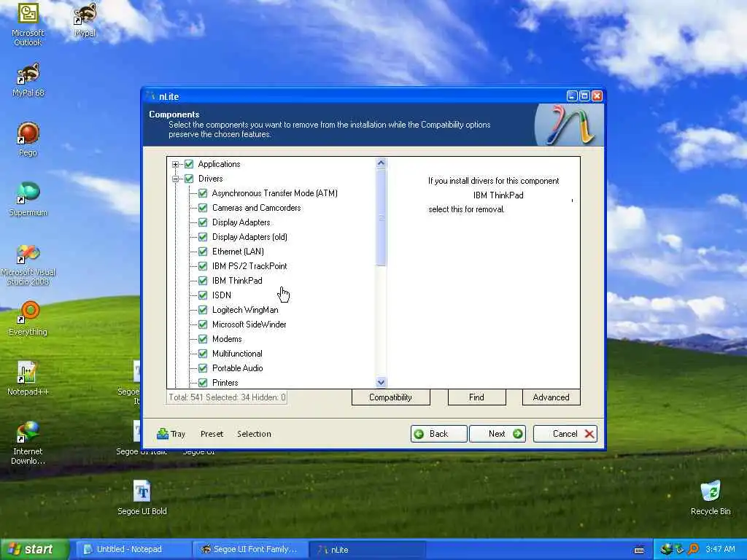Click the Compatibility button
This screenshot has width=747, height=560.
pyautogui.click(x=391, y=397)
